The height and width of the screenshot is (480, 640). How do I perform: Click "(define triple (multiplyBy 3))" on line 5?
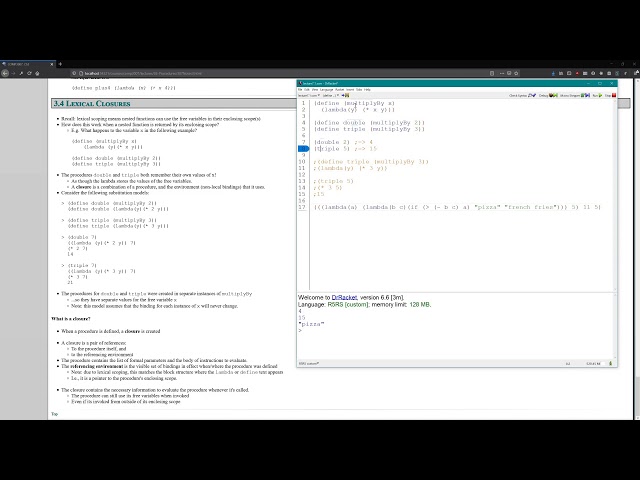[369, 129]
